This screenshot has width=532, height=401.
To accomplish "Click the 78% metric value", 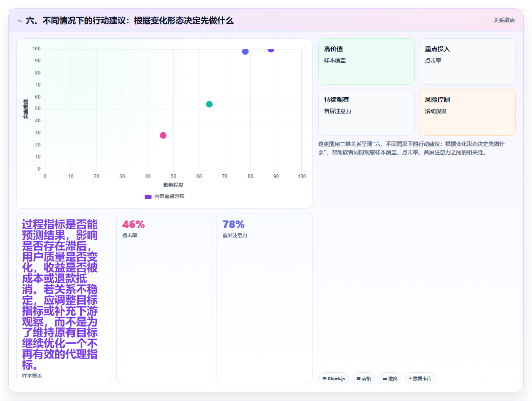I will [x=234, y=225].
